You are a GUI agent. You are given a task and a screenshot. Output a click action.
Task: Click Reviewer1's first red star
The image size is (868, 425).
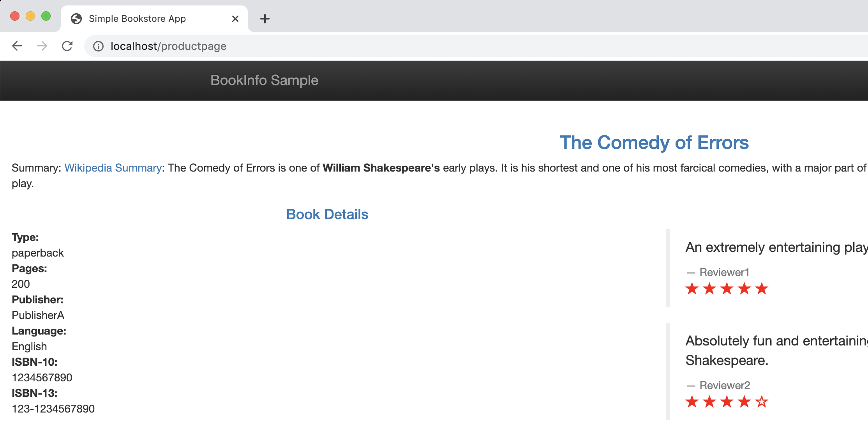[692, 289]
